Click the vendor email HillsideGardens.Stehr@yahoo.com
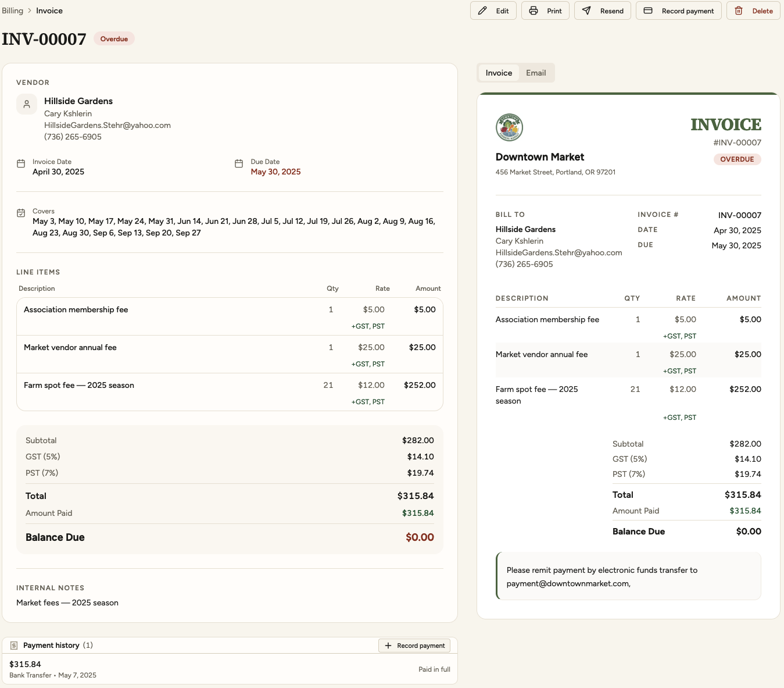784x688 pixels. tap(108, 125)
